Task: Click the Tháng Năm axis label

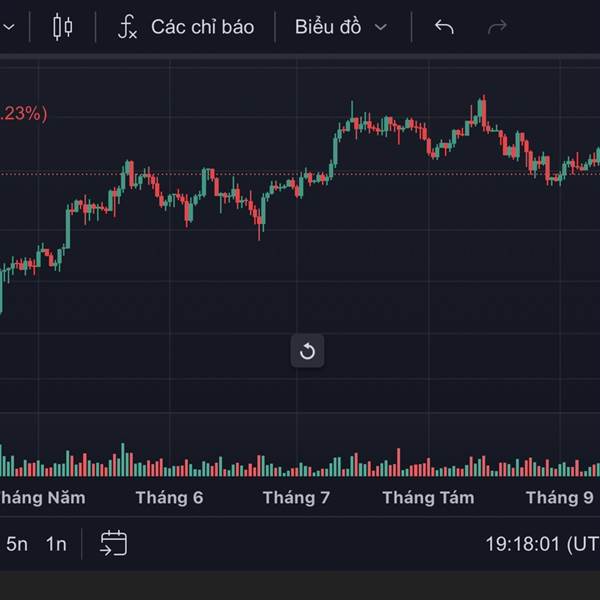Action: click(x=43, y=497)
